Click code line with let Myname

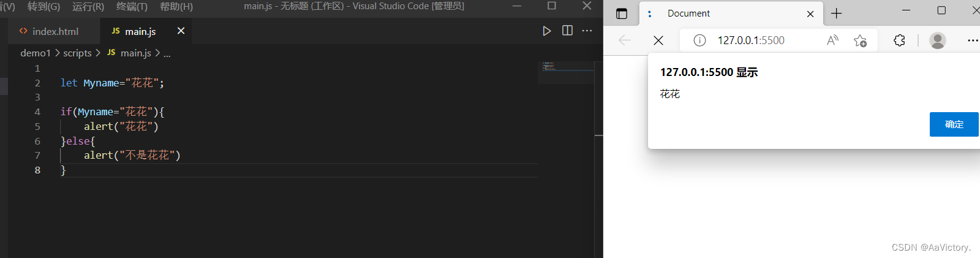coord(112,83)
